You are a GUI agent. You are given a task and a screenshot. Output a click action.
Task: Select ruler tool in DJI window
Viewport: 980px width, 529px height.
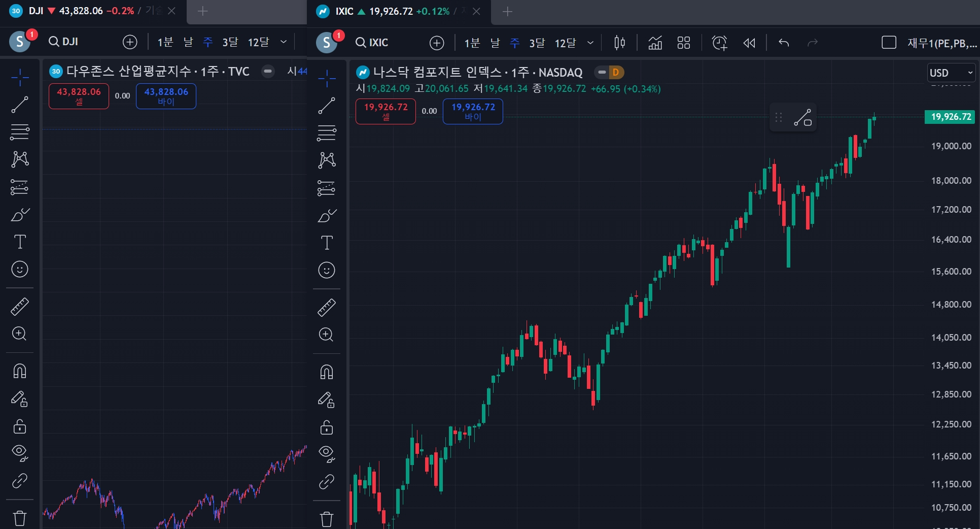point(20,307)
